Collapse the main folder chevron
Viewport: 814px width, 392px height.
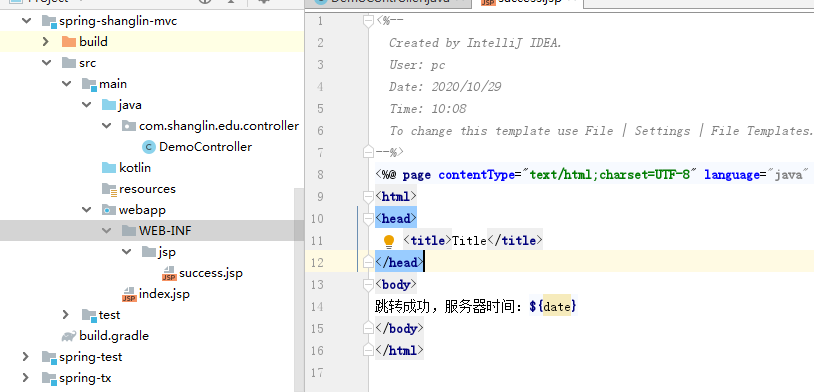coord(66,84)
